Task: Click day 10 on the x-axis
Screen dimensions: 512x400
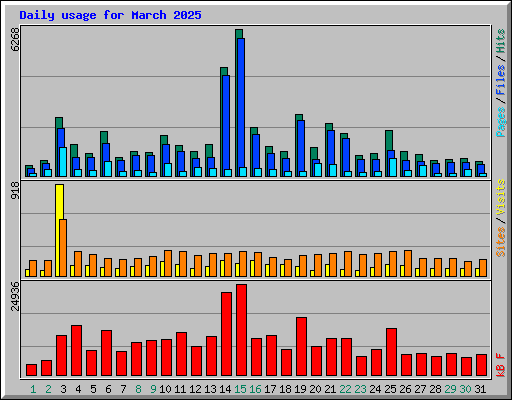Action: coord(165,389)
